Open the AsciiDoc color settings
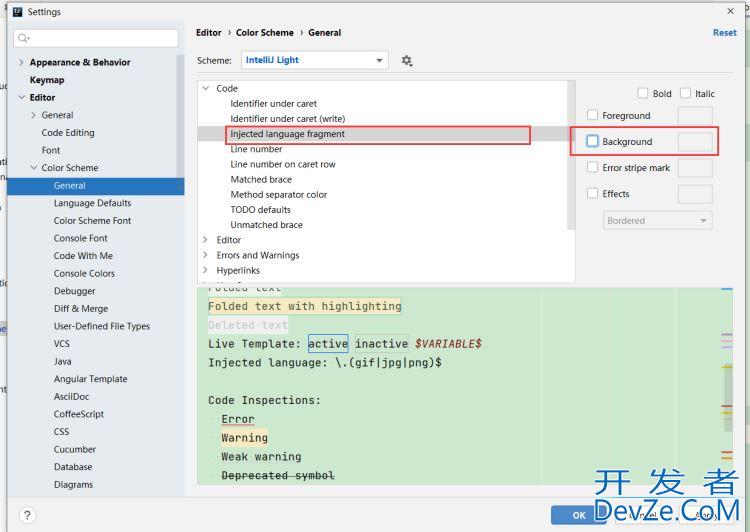The width and height of the screenshot is (750, 532). click(71, 397)
